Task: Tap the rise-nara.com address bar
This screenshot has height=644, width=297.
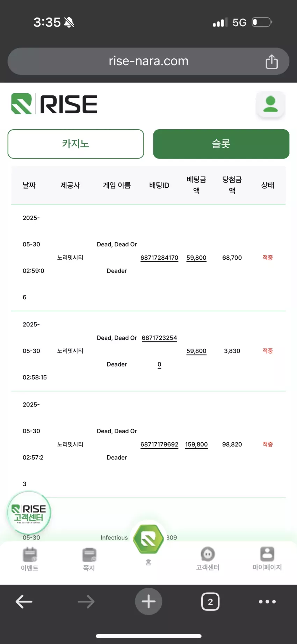Action: 148,61
